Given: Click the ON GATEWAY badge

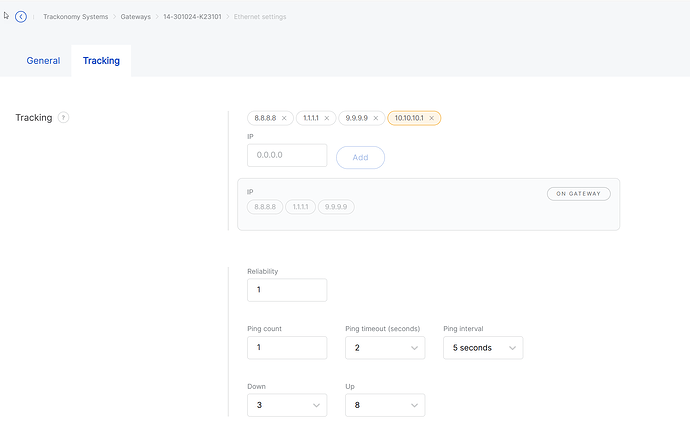Looking at the screenshot, I should click(578, 193).
